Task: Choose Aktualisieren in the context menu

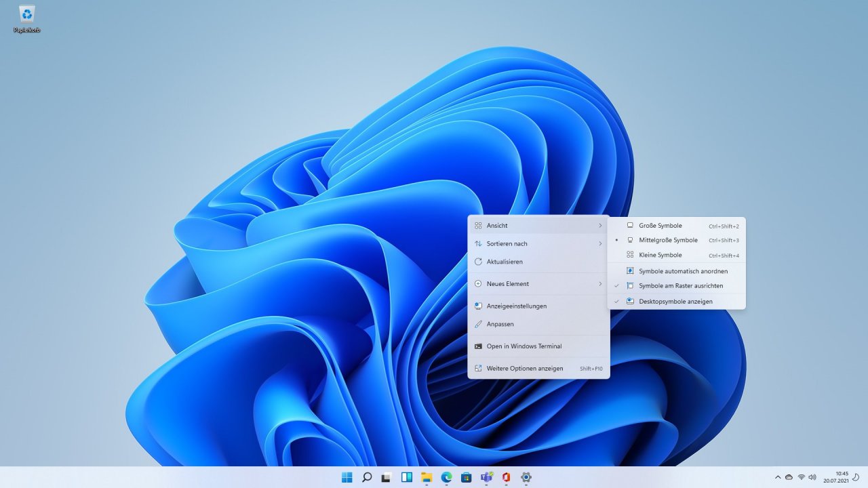Action: [539, 261]
